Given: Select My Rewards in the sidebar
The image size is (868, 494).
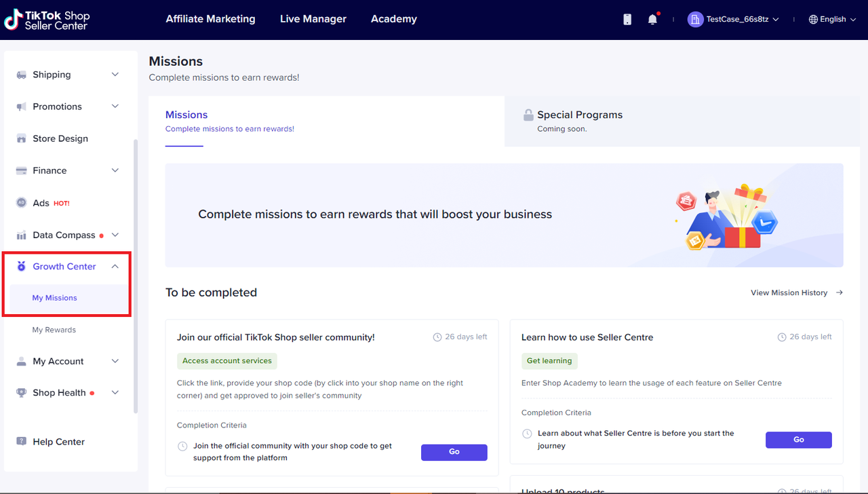Looking at the screenshot, I should 54,330.
